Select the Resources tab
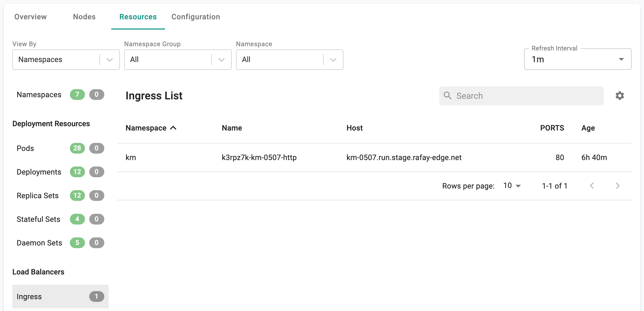The height and width of the screenshot is (311, 644). point(138,17)
